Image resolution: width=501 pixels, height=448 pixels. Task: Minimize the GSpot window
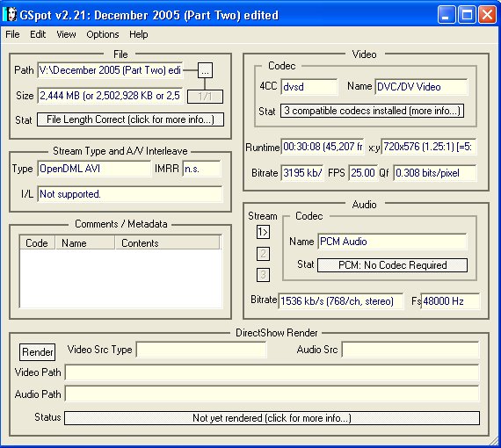coord(447,14)
